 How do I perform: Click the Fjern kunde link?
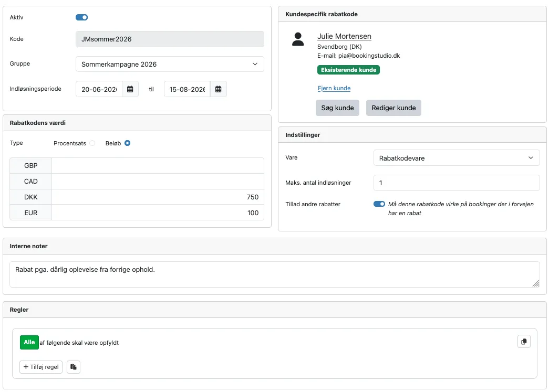(x=334, y=88)
